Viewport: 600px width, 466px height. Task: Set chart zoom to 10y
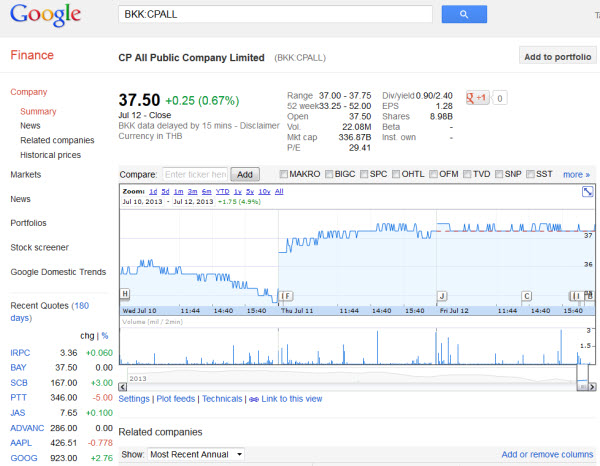coord(264,191)
